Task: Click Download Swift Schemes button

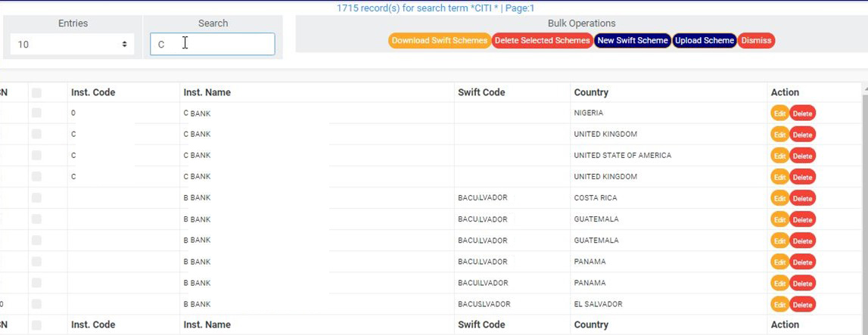Action: [439, 41]
